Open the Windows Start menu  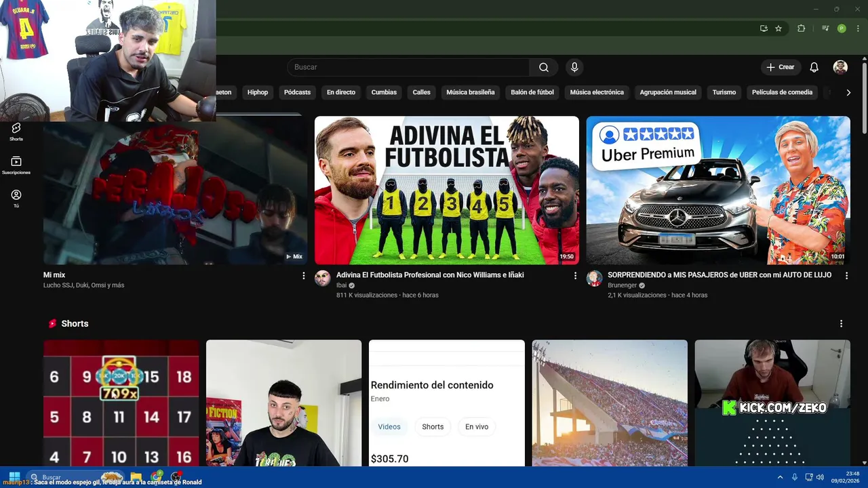click(14, 477)
